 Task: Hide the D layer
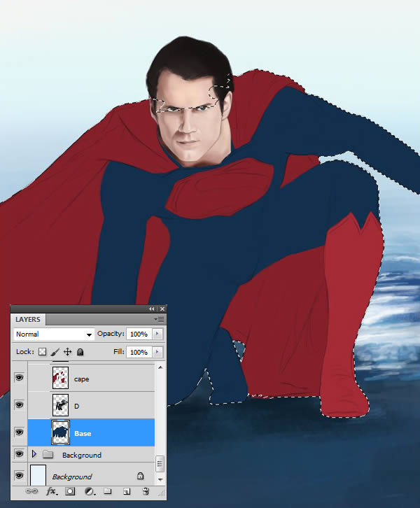point(20,405)
